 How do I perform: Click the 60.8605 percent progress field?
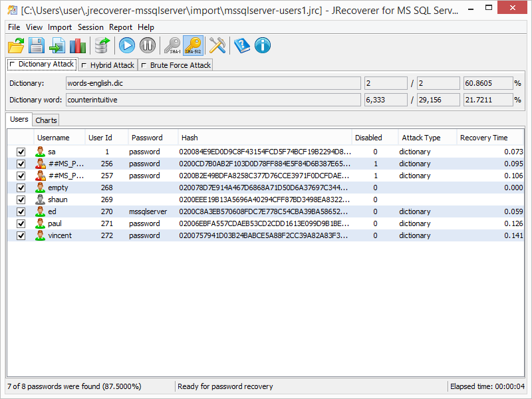pyautogui.click(x=488, y=83)
